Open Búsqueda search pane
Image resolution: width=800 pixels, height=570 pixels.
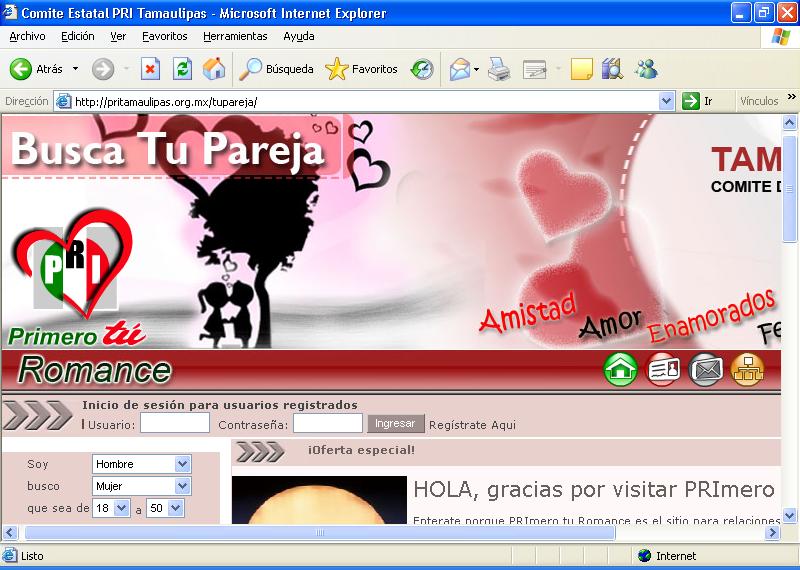tap(277, 69)
